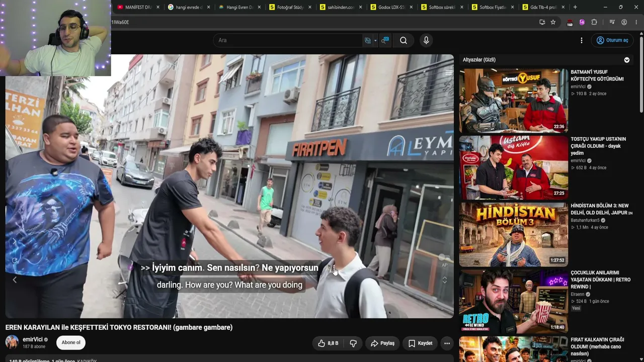Open the Batuhanfurkan5 channel name
This screenshot has width=644, height=362.
tap(585, 220)
